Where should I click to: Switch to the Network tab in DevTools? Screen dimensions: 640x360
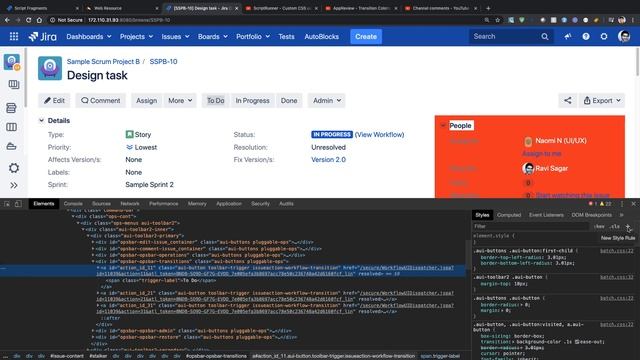tap(130, 204)
